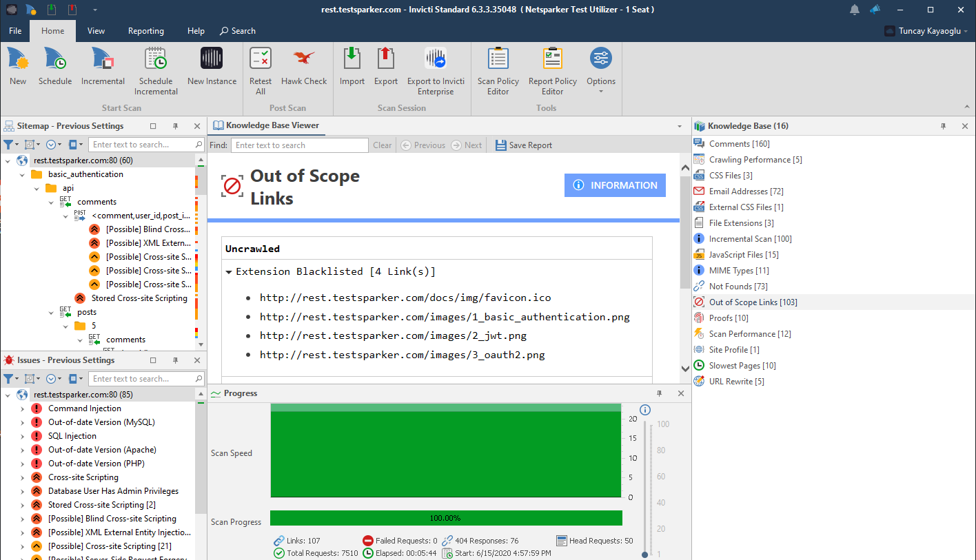
Task: Open Tuncay Kayaoglu account menu
Action: click(926, 31)
